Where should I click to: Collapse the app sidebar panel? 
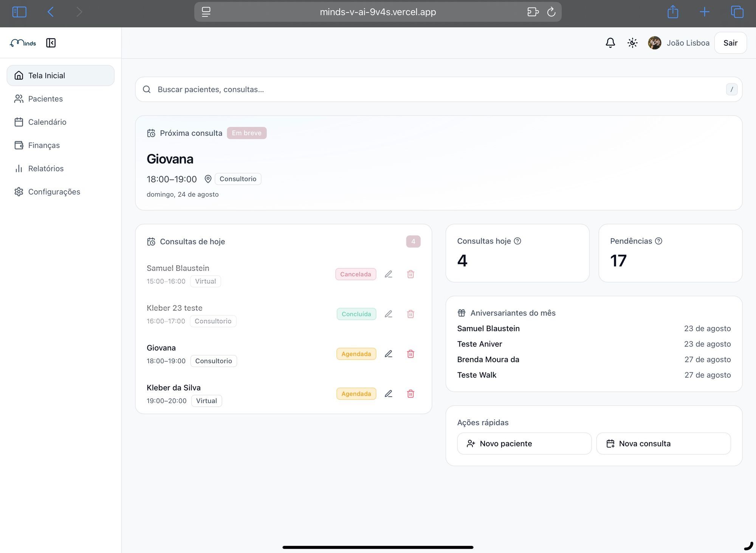tap(51, 43)
